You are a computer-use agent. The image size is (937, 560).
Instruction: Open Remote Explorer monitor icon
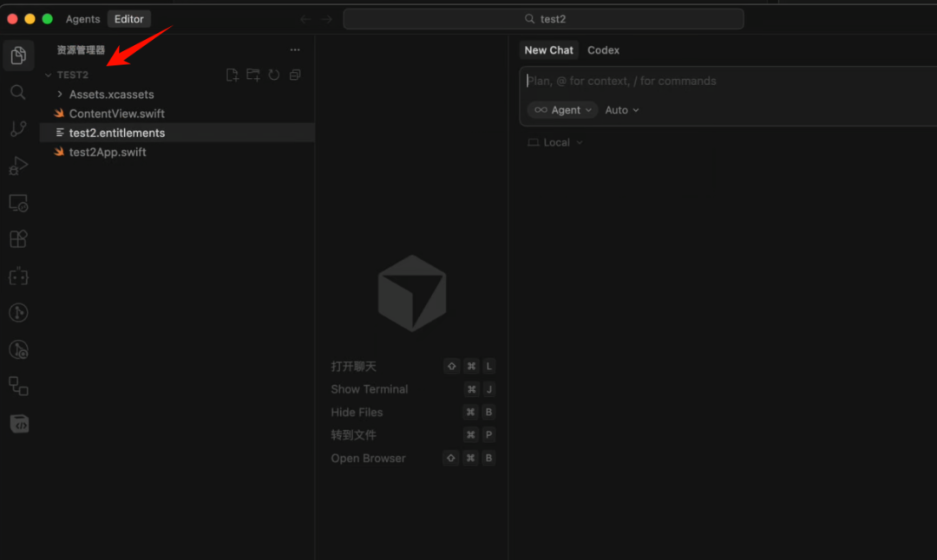(x=18, y=203)
